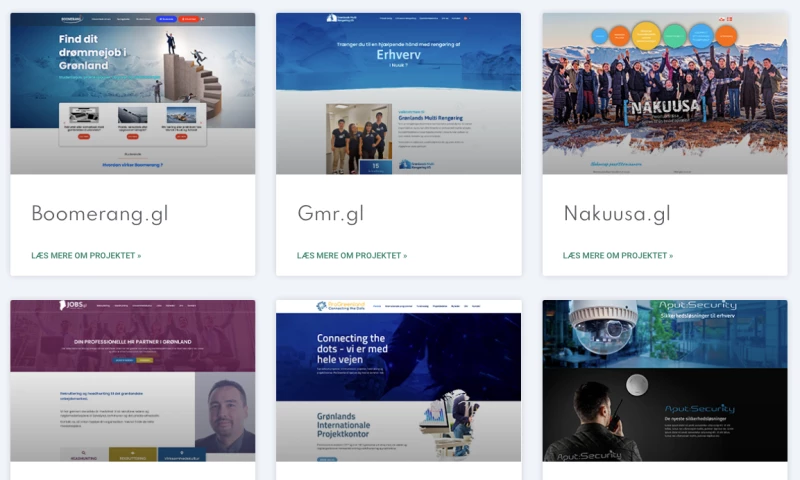Viewport: 800px width, 480px height.
Task: Open the Nakuusa.gl group photo thumbnail
Action: [665, 93]
